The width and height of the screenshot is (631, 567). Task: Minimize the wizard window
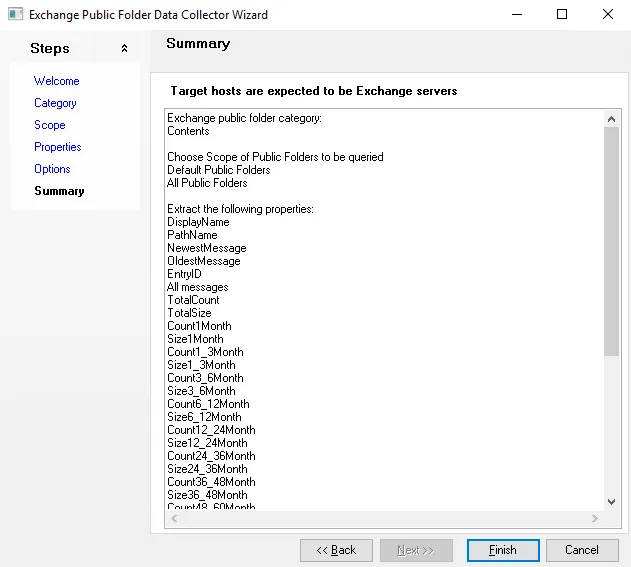(517, 14)
